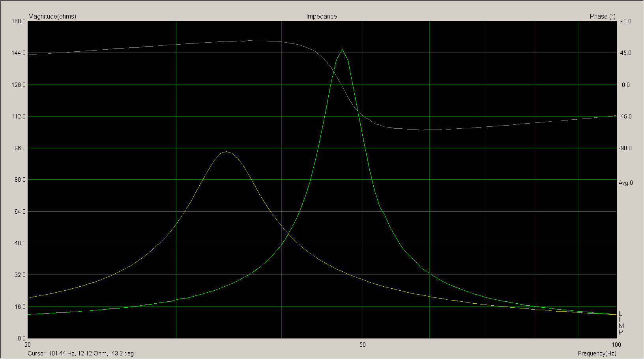Viewport: 644px width, 359px height.
Task: Click the -90.0 phase axis value
Action: coord(625,148)
